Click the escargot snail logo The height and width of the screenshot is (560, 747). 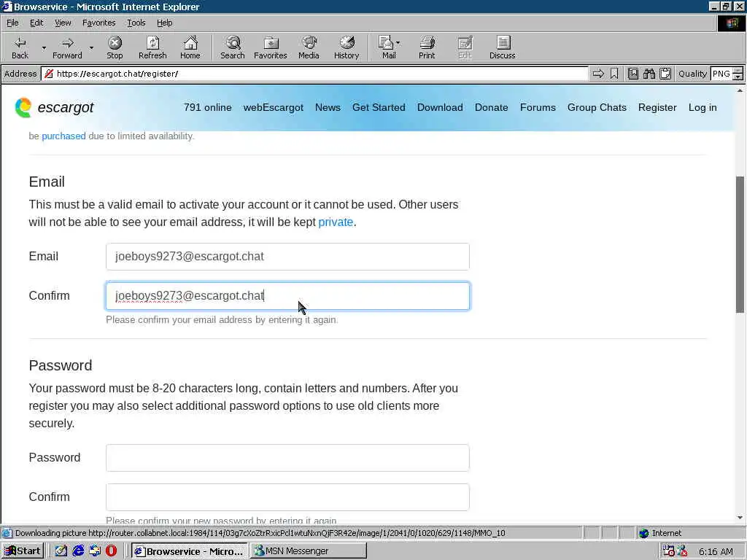(x=23, y=108)
